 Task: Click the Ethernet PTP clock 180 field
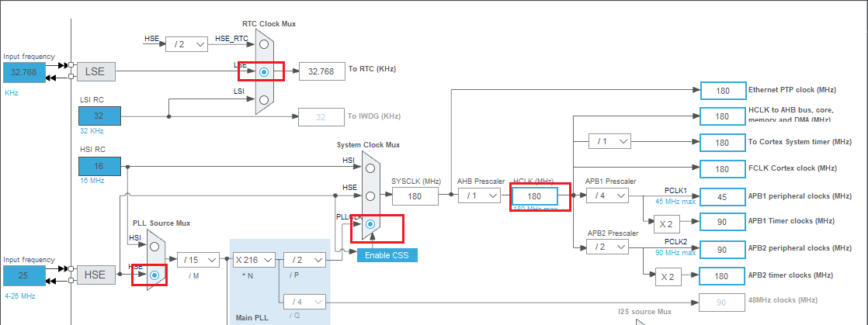(x=722, y=91)
